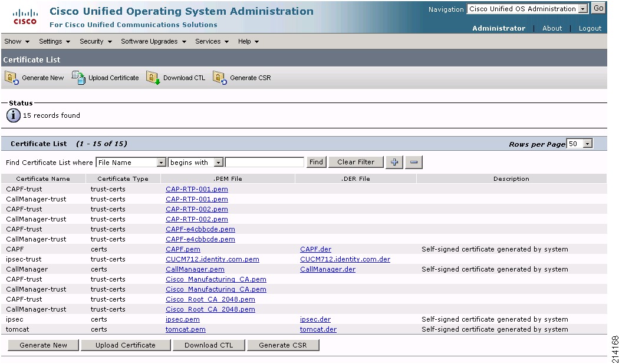Click the .DER File column header
The width and height of the screenshot is (619, 364).
[x=355, y=178]
